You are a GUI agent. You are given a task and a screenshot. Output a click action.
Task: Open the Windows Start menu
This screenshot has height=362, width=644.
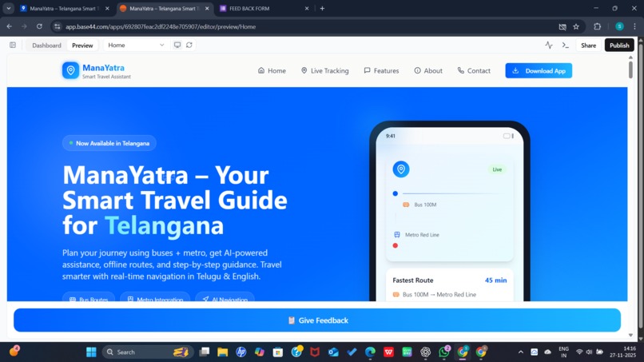point(91,352)
